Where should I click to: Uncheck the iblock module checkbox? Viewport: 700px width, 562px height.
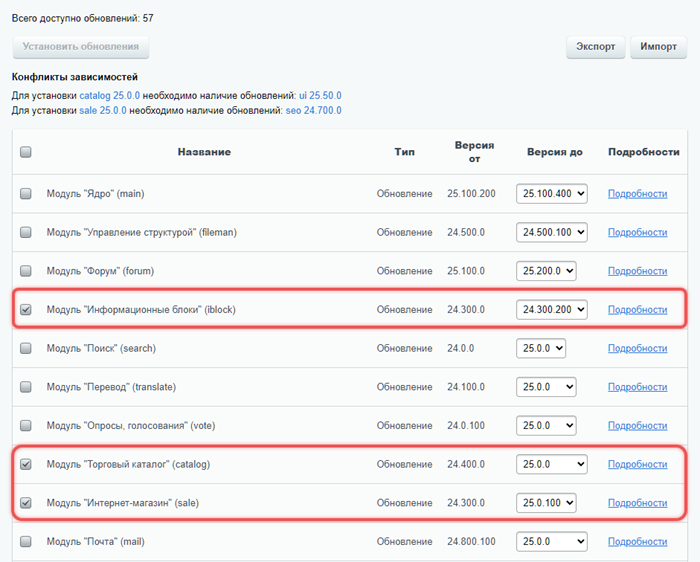point(26,309)
